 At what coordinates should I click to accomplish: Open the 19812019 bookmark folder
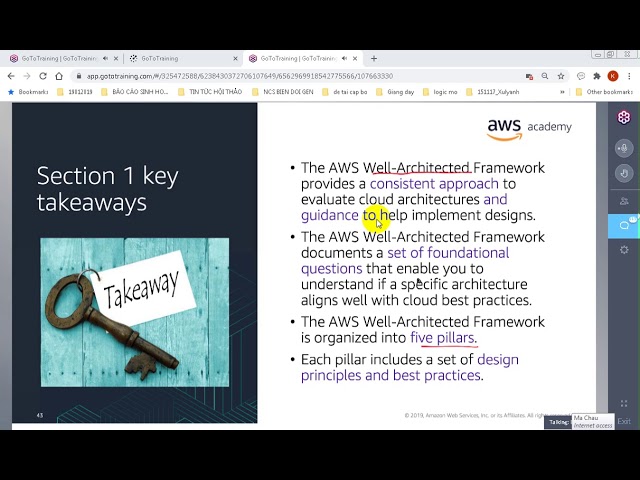click(75, 92)
